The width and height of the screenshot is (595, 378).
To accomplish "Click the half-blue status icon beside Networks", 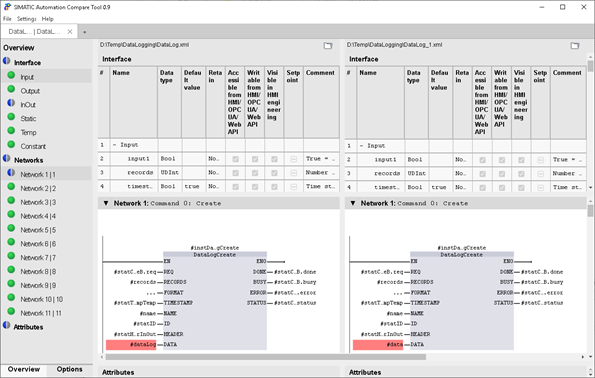I will click(x=6, y=158).
